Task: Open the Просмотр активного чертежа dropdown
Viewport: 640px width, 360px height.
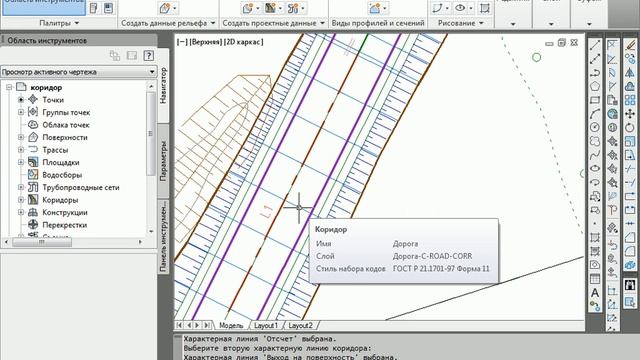Action: click(x=78, y=72)
